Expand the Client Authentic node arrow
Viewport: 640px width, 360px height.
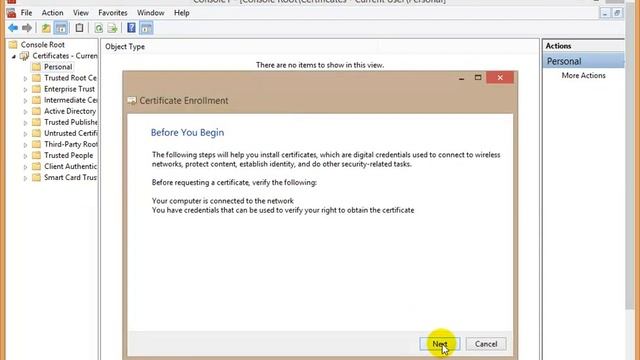coord(25,167)
